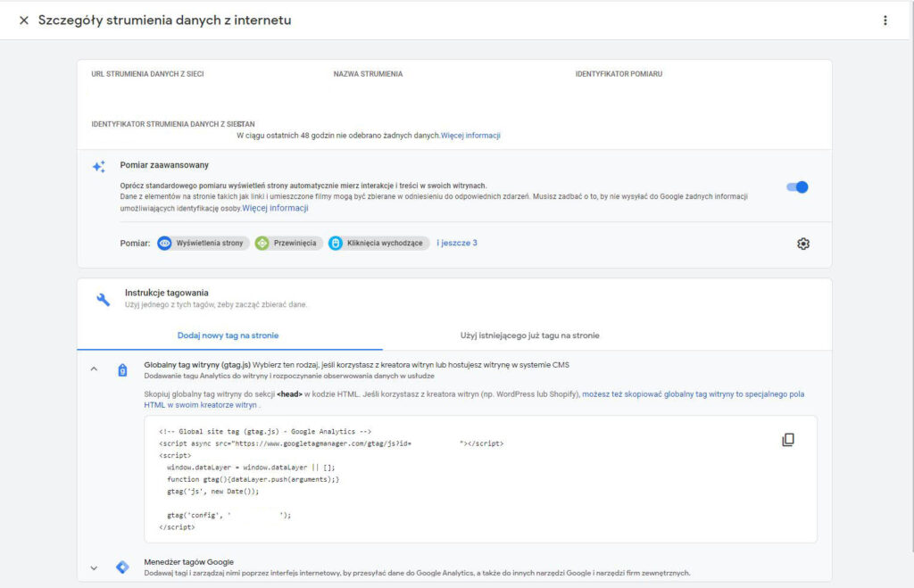Image resolution: width=914 pixels, height=588 pixels.
Task: Click the Menedżer tagów Google heading
Action: pos(189,562)
